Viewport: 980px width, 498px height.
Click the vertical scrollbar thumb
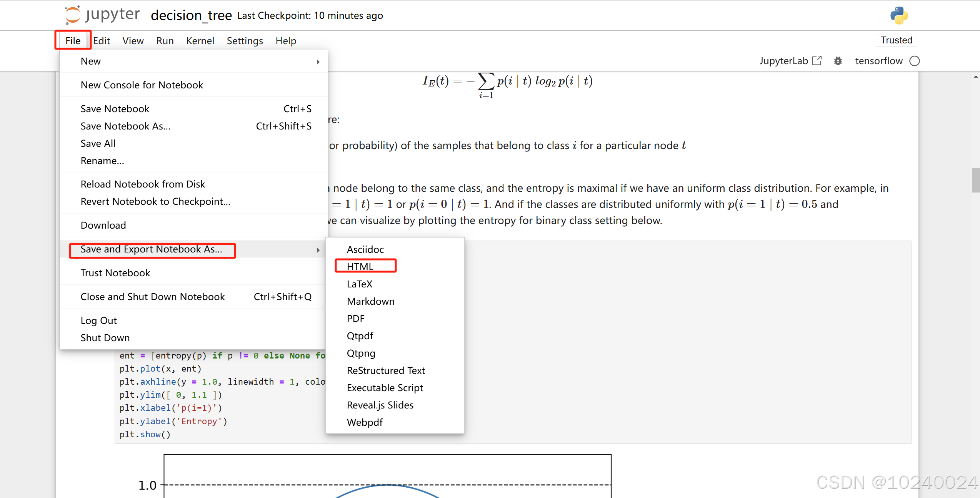click(975, 180)
